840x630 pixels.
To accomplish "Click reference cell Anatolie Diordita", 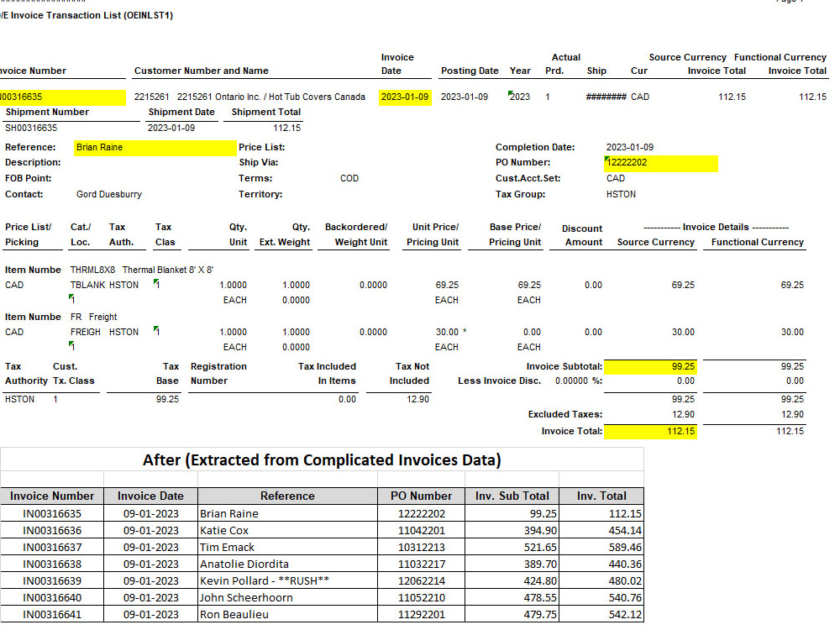I will [287, 564].
